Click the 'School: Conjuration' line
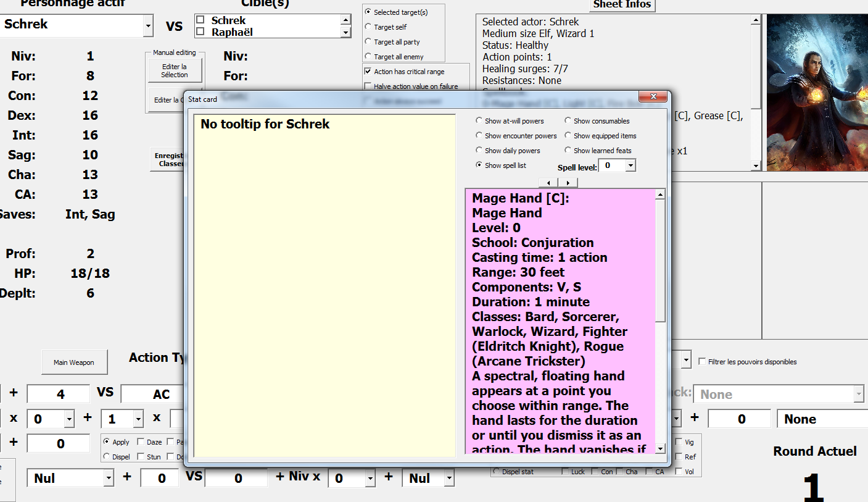This screenshot has width=868, height=502. [532, 243]
